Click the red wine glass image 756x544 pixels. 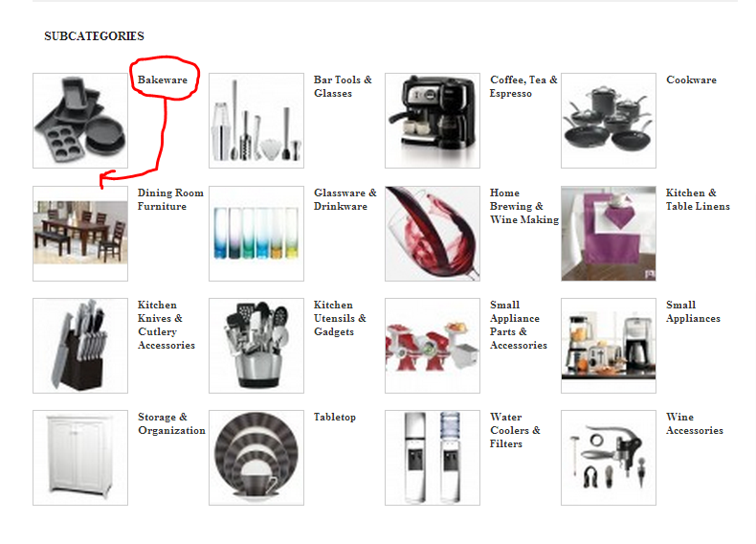433,234
